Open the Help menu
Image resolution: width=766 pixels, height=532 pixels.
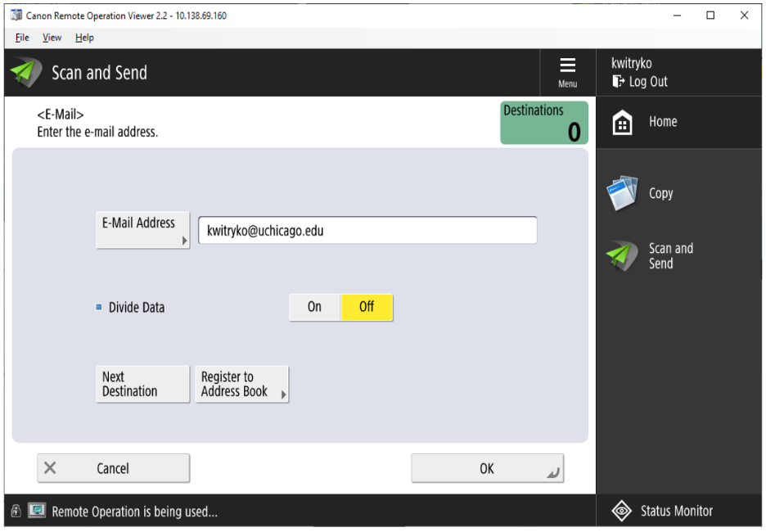pos(84,38)
